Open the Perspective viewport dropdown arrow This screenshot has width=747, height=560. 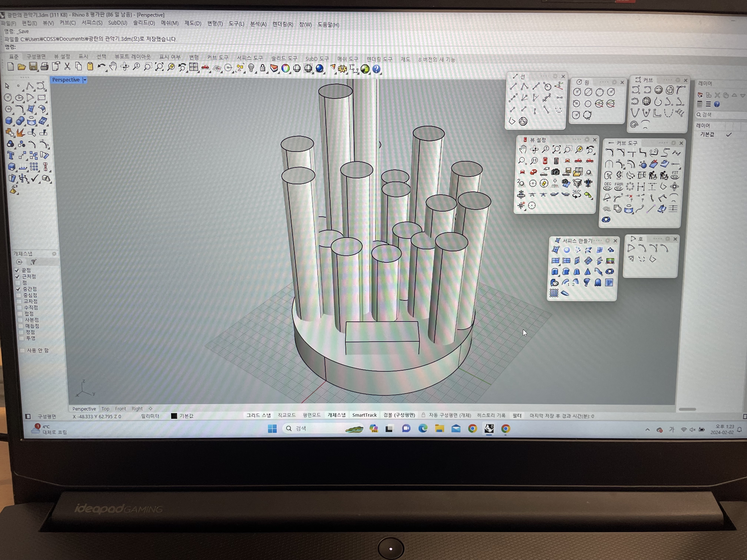[x=85, y=80]
